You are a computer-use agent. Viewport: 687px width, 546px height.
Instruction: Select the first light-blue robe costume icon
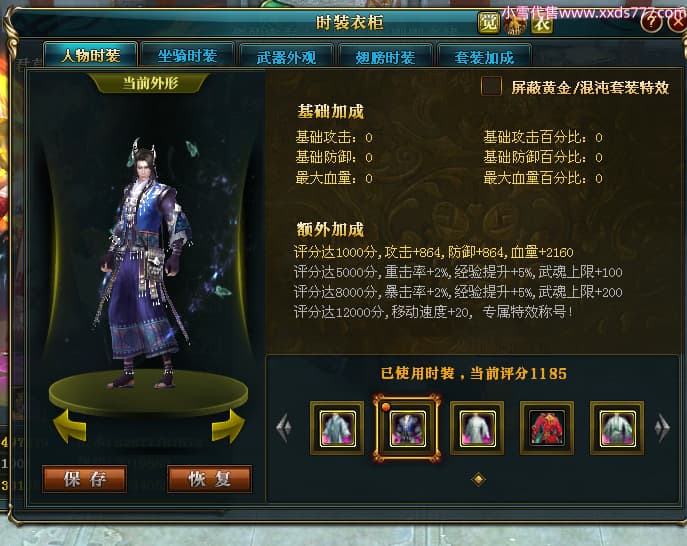coord(337,428)
